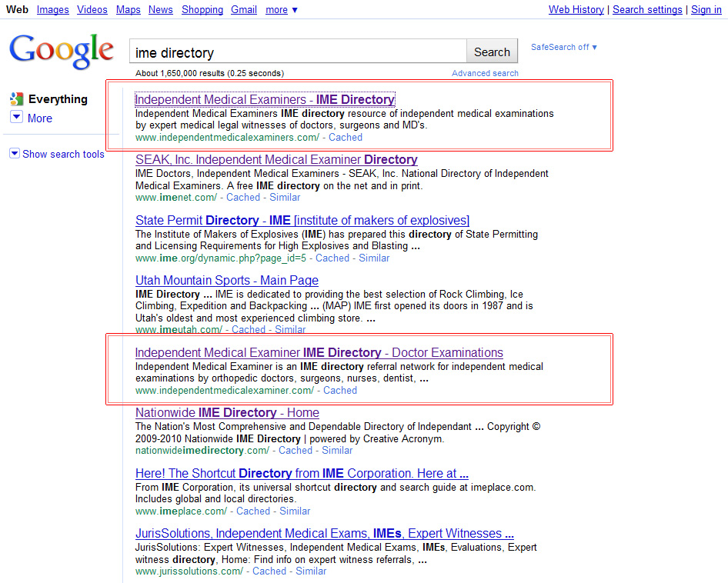Open the Utah Mountain Sports result
The image size is (728, 583).
tap(226, 281)
